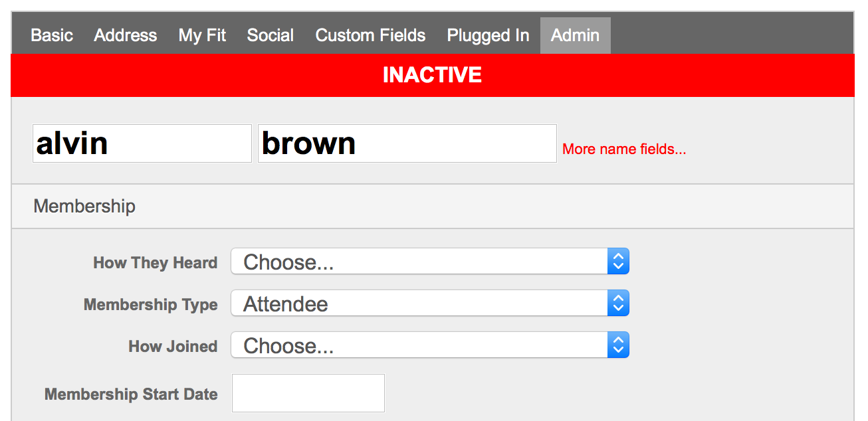Viewport: 868px width, 421px height.
Task: Click the last name field containing brown
Action: (407, 143)
